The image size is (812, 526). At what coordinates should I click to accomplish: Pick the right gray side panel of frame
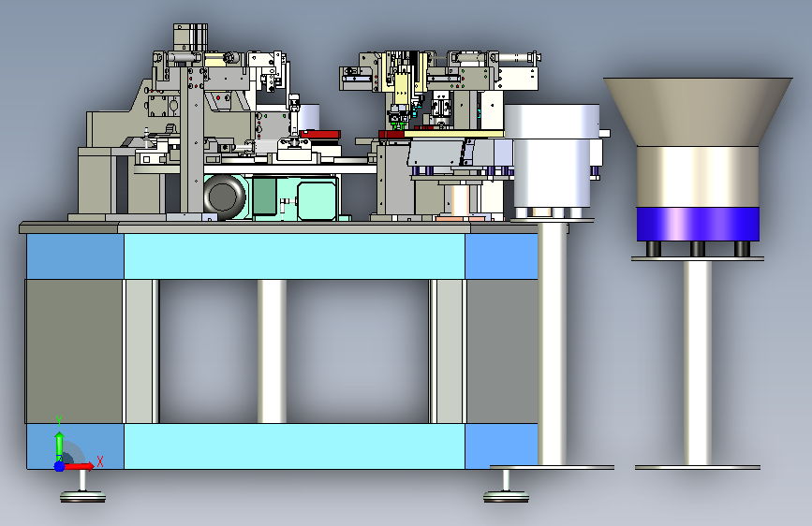tap(502, 351)
